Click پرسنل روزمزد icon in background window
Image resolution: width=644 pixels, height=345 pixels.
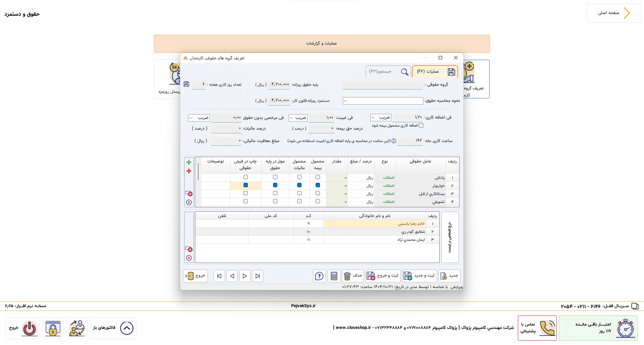pyautogui.click(x=168, y=79)
